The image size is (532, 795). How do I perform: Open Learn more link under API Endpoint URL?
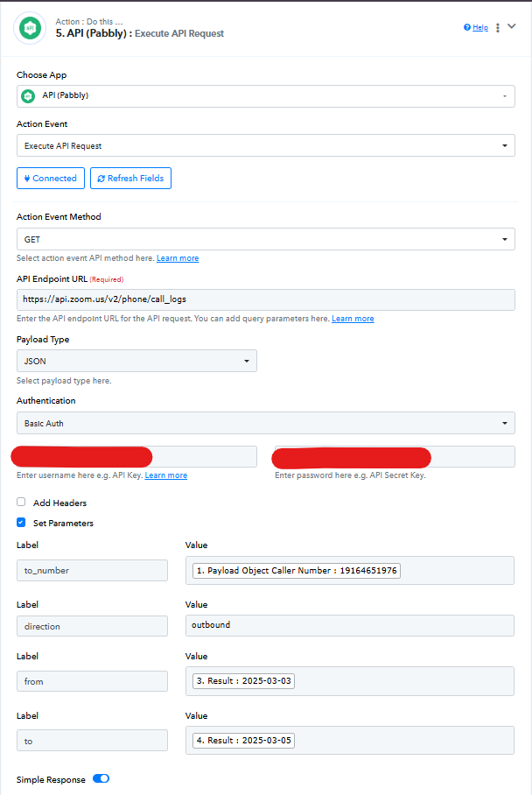pyautogui.click(x=353, y=319)
